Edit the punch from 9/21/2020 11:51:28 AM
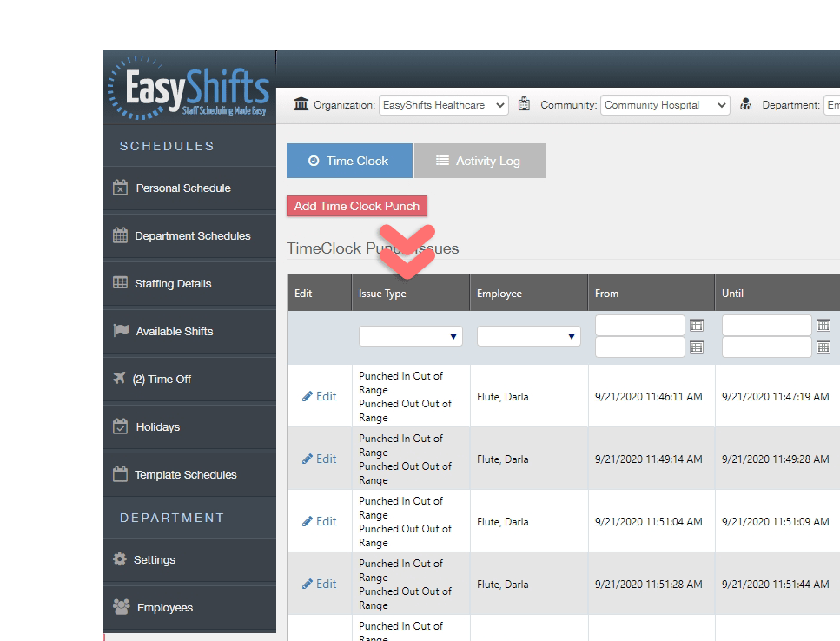This screenshot has height=641, width=840. (x=320, y=585)
